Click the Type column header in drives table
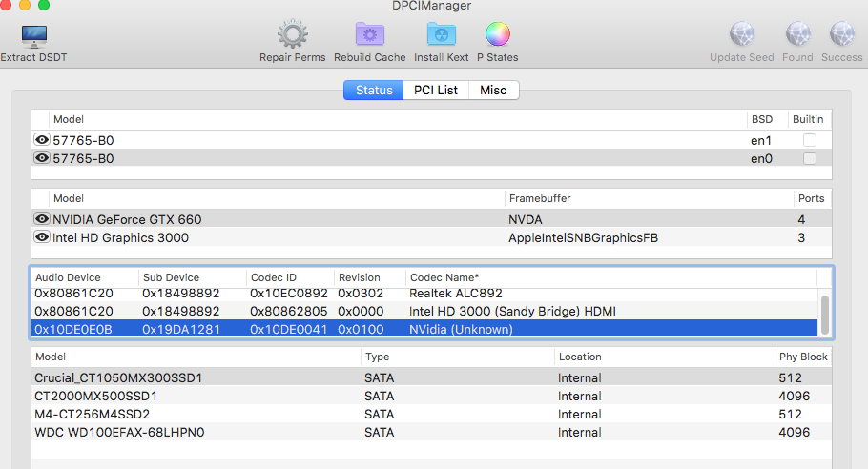This screenshot has width=868, height=469. 377,357
